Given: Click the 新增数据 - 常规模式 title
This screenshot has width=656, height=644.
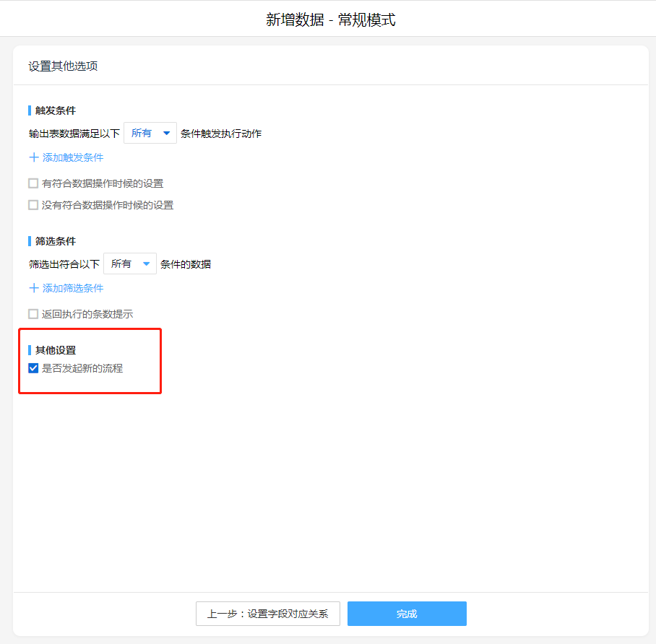Looking at the screenshot, I should 330,19.
